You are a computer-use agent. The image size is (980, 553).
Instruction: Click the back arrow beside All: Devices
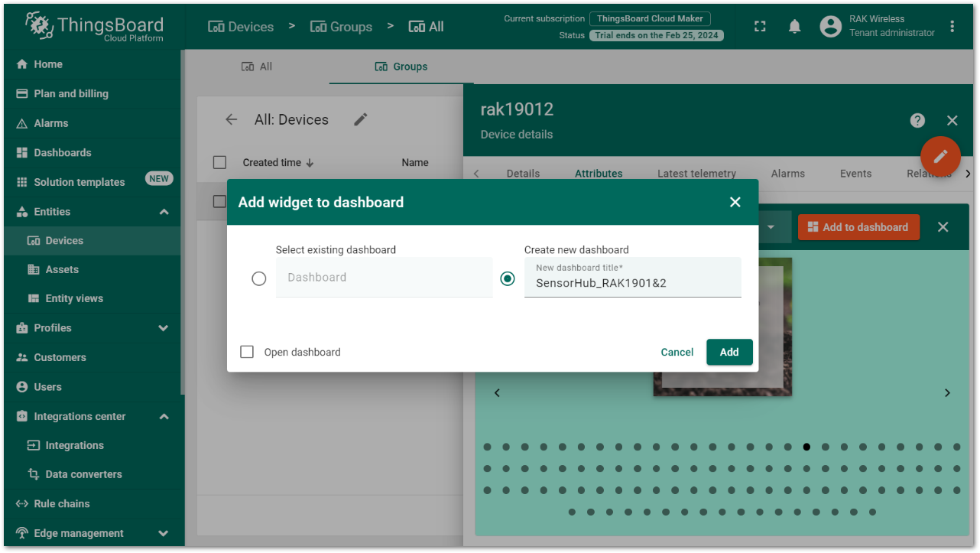click(x=232, y=119)
